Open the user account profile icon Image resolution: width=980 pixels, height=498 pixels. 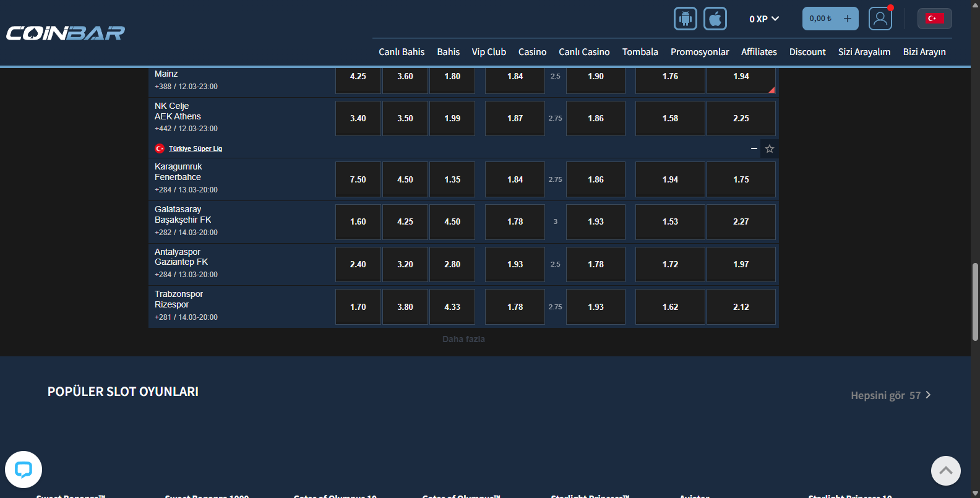(x=880, y=19)
